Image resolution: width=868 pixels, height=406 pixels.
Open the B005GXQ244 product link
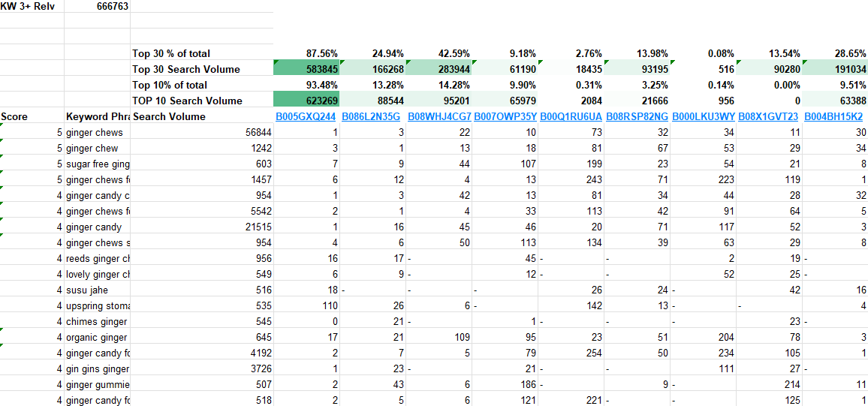306,117
